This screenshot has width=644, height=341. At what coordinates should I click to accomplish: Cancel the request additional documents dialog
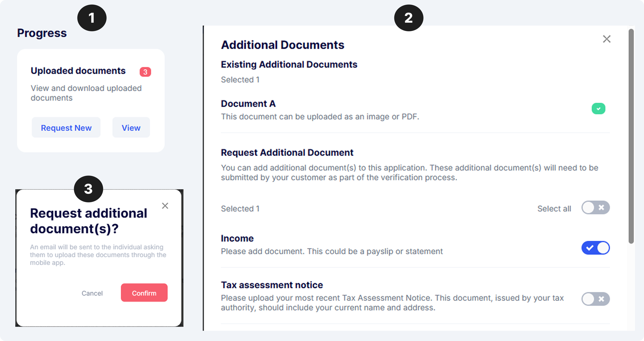(92, 293)
